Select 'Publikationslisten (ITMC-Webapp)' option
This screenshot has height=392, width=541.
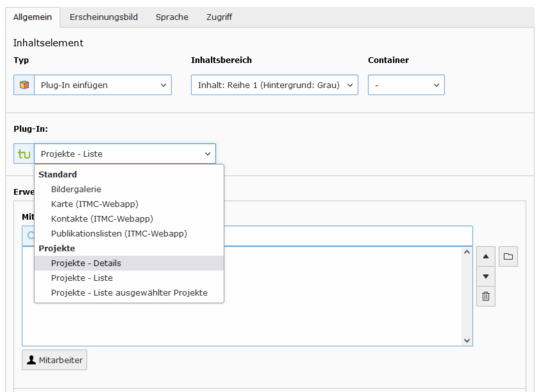(129, 234)
